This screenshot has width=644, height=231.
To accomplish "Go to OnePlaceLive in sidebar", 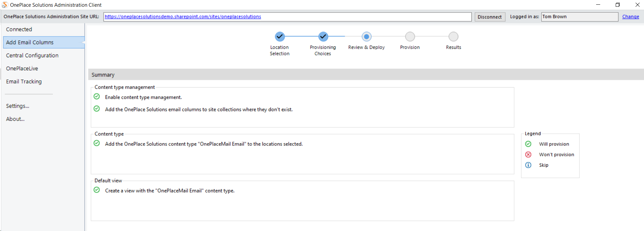I will pos(43,69).
